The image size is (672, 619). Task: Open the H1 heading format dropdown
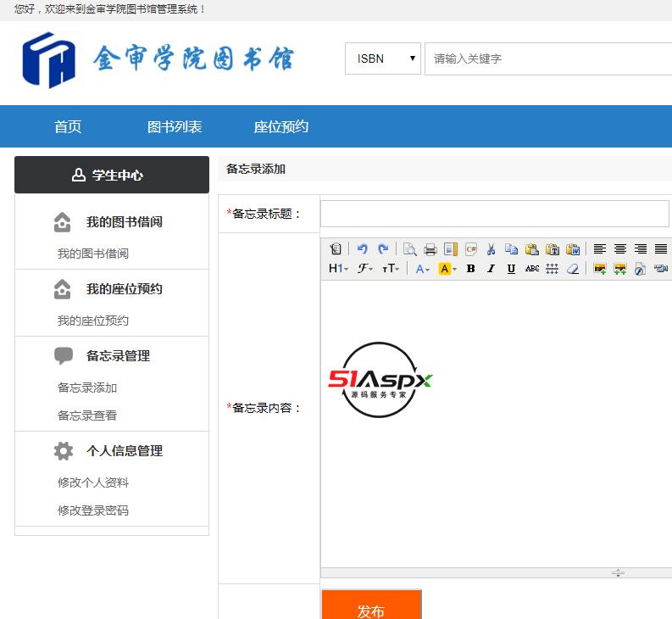point(338,269)
